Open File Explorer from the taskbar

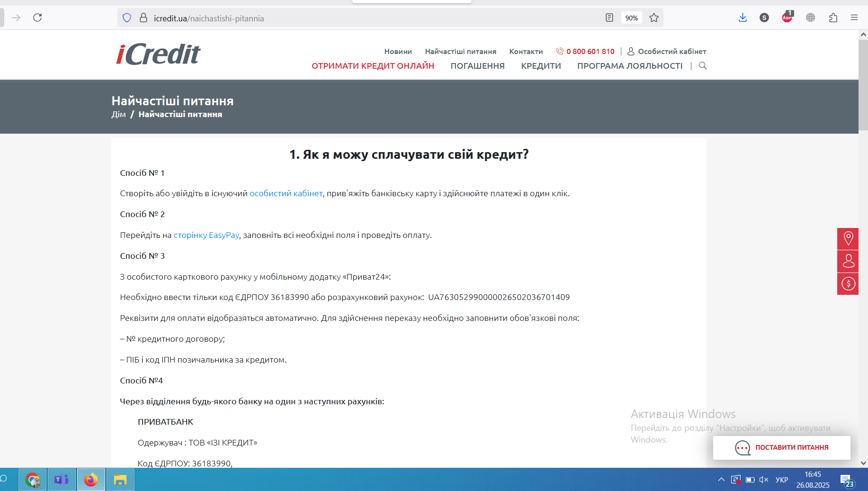120,480
